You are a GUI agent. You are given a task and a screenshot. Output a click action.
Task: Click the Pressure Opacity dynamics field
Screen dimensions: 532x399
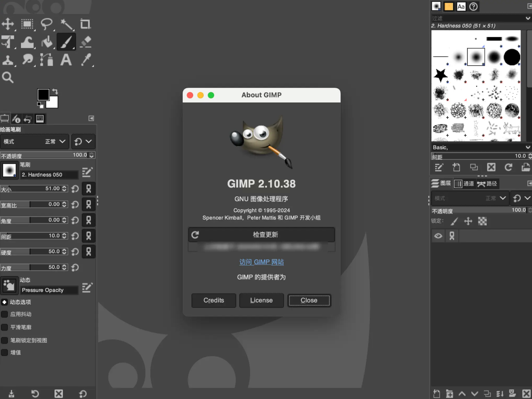coord(49,290)
